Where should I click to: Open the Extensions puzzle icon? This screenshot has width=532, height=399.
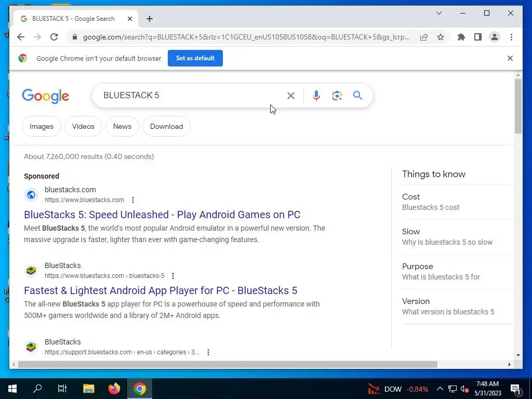461,37
